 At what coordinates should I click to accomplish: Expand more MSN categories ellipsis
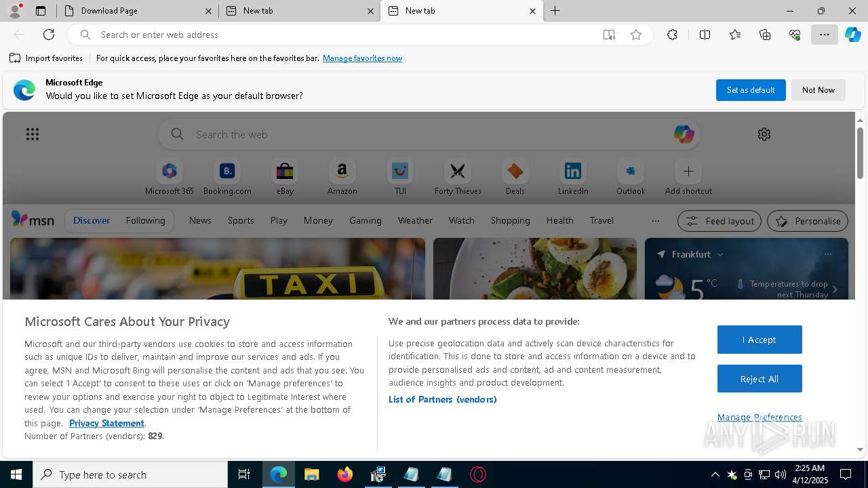[655, 221]
